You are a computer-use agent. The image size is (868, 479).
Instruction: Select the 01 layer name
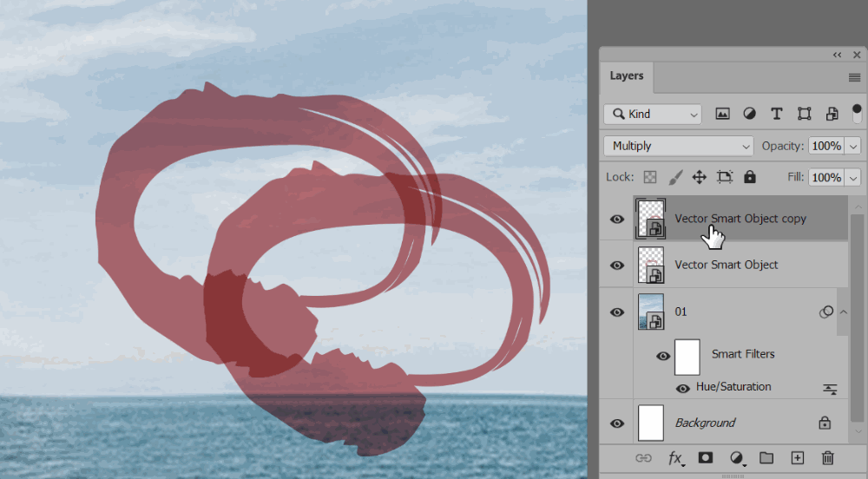point(681,312)
